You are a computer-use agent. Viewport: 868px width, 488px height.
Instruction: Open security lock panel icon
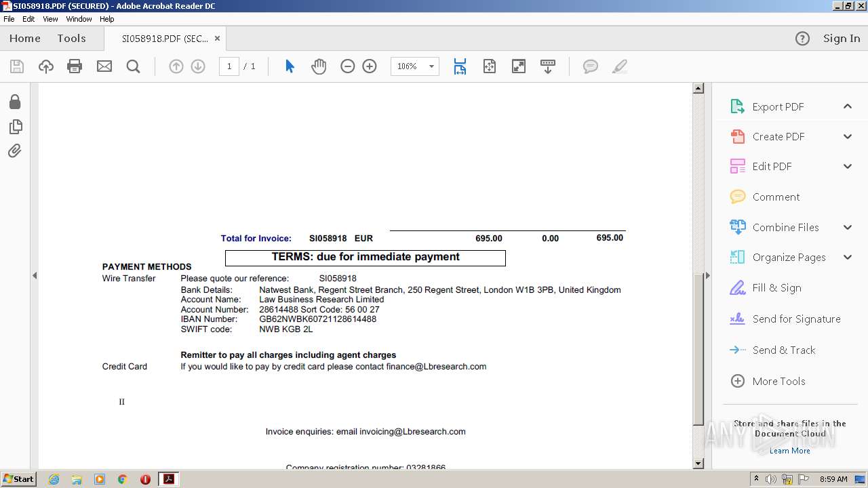click(15, 102)
